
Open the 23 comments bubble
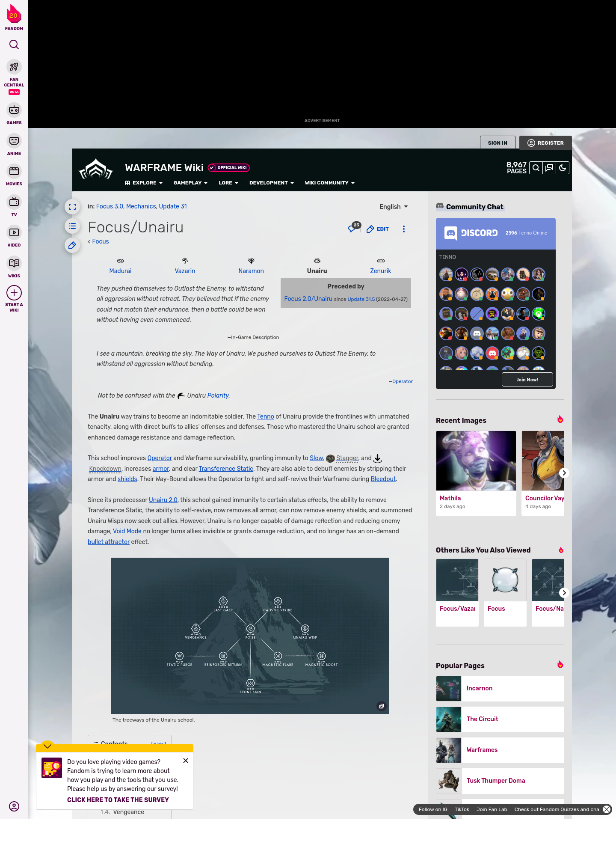coord(354,227)
